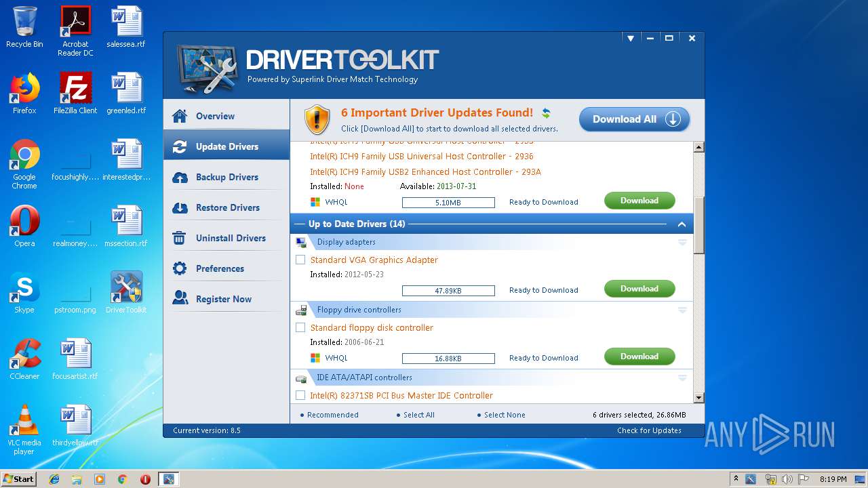The image size is (868, 488).
Task: Open the Recycle Bin on desktop
Action: click(24, 27)
